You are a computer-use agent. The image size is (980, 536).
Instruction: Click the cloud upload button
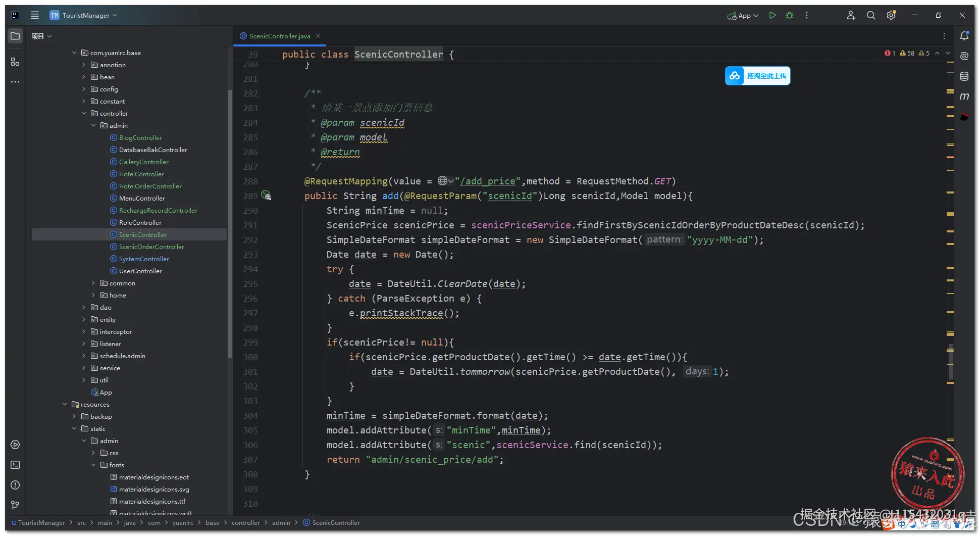[757, 76]
